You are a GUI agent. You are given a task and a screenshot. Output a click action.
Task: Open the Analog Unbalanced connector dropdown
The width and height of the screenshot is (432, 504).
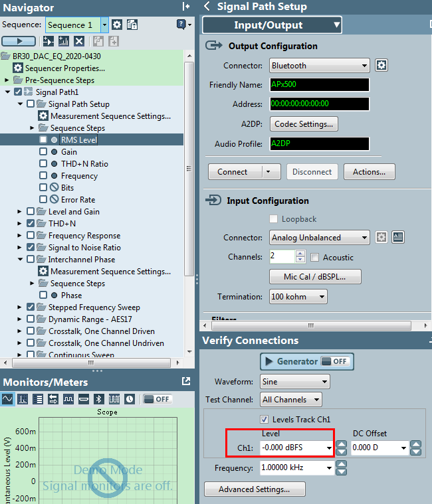click(x=320, y=238)
